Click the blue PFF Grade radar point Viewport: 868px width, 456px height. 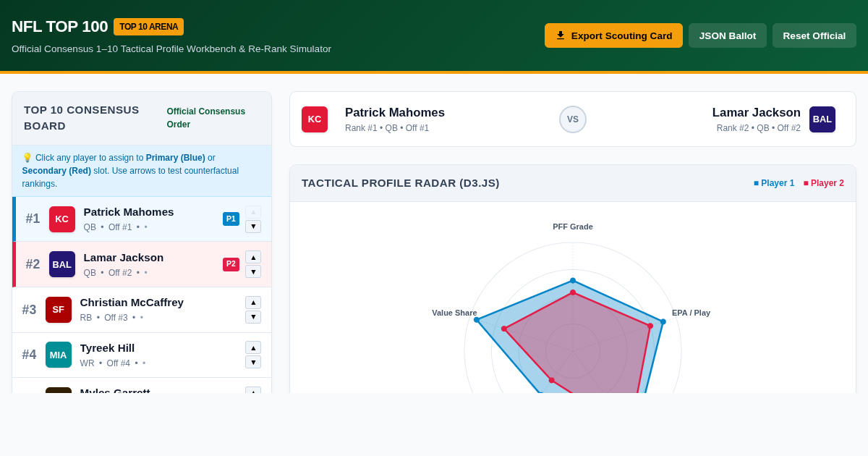pos(573,280)
